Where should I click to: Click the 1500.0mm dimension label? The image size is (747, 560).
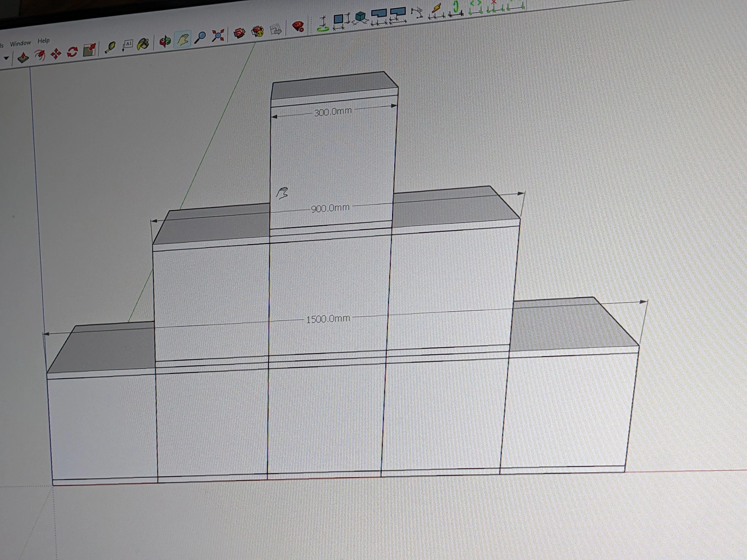point(328,318)
